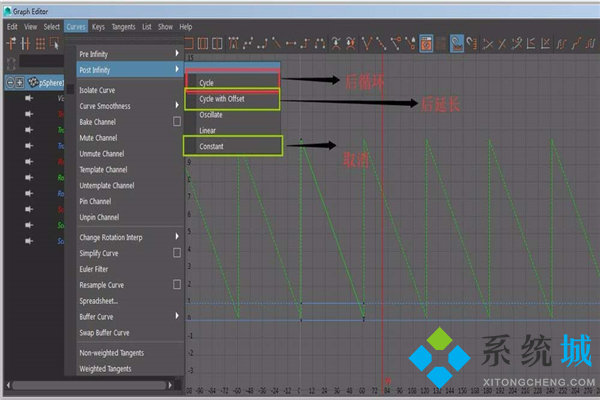This screenshot has height=400, width=600.
Task: Click the orange highlighted snap icon in toolbar
Action: click(x=425, y=43)
